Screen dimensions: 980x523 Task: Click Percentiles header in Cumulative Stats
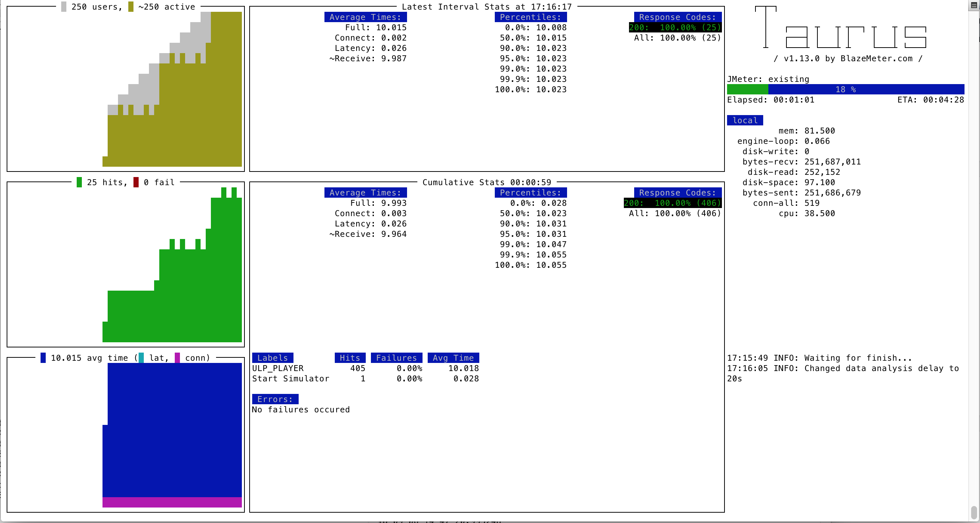pos(530,193)
